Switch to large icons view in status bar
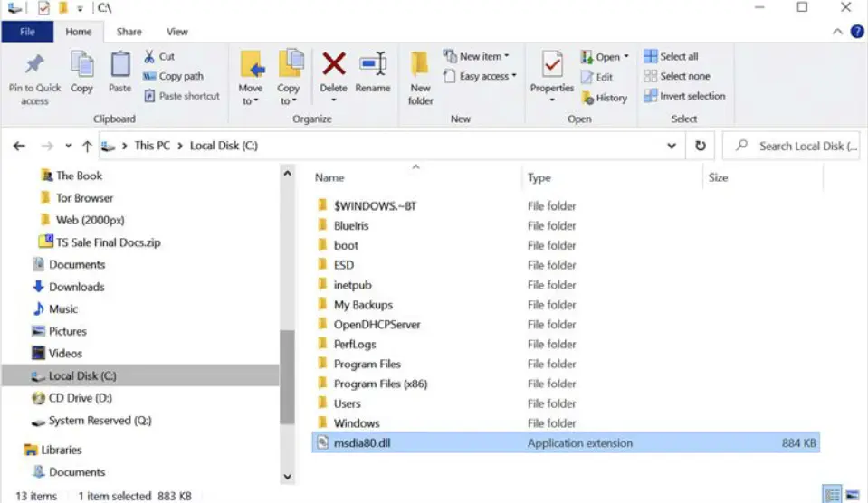 coord(853,495)
